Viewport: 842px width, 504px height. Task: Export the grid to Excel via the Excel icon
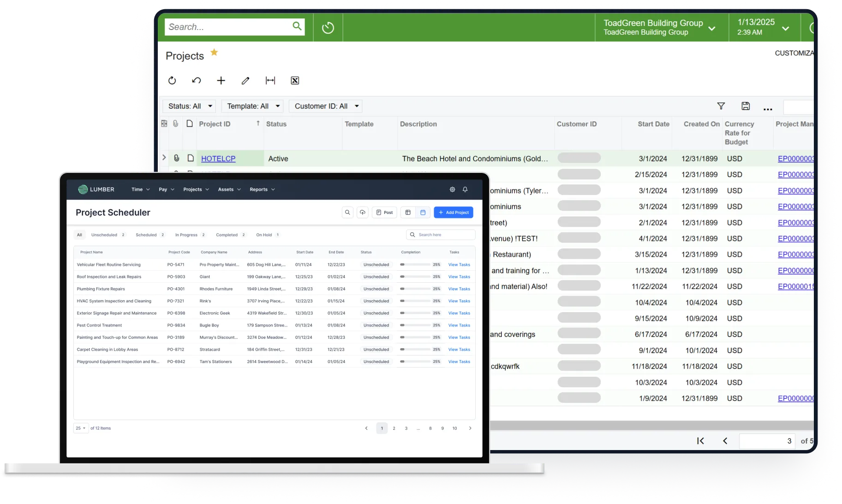295,80
